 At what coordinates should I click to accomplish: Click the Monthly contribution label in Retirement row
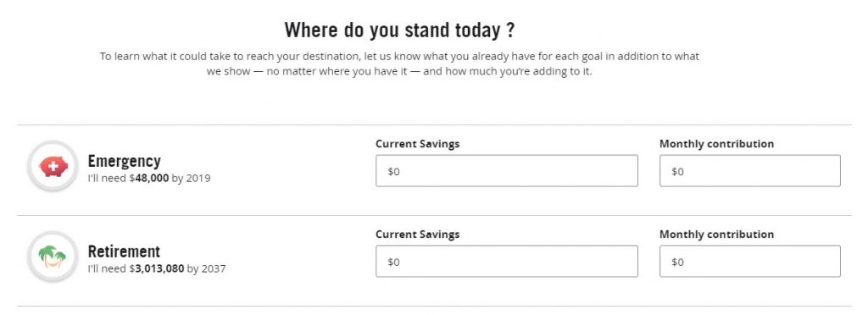coord(716,235)
